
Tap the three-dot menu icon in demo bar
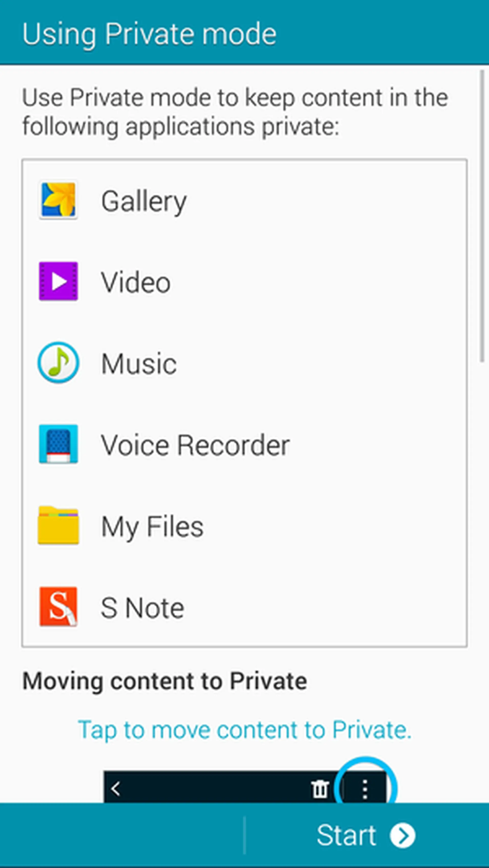(365, 789)
